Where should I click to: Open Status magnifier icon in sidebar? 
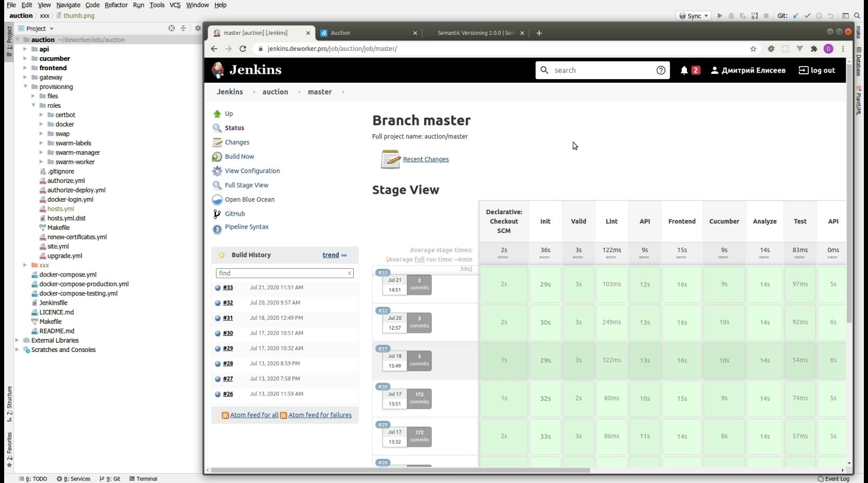pyautogui.click(x=217, y=128)
